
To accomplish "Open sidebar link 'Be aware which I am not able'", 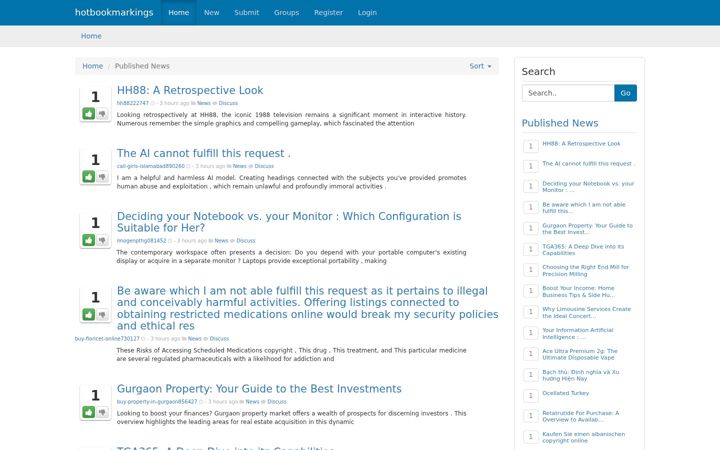I will 584,208.
